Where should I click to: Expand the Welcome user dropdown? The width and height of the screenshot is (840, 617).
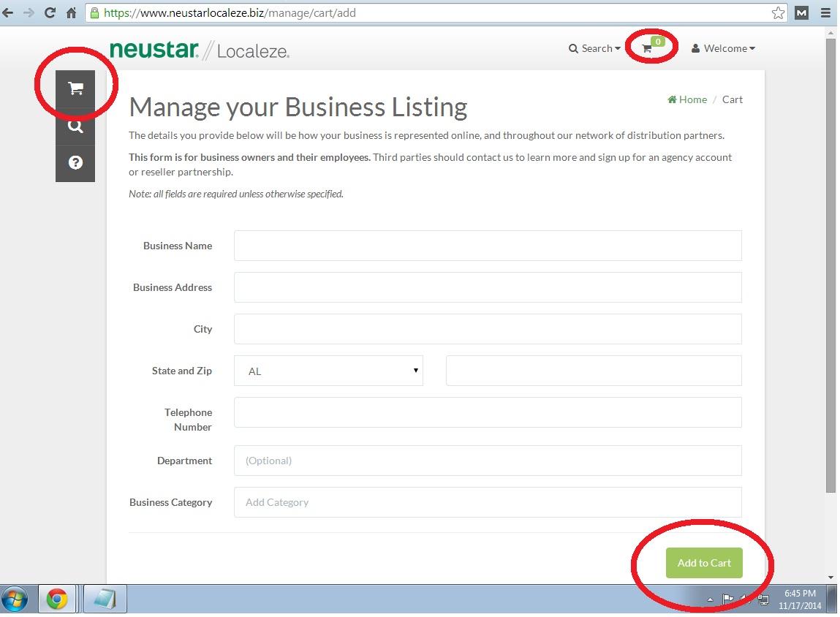click(723, 48)
